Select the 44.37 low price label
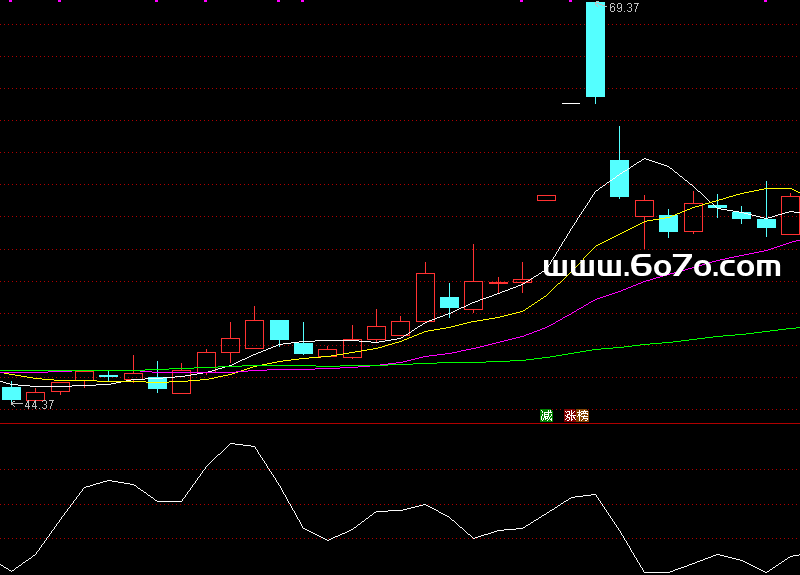 click(x=38, y=405)
